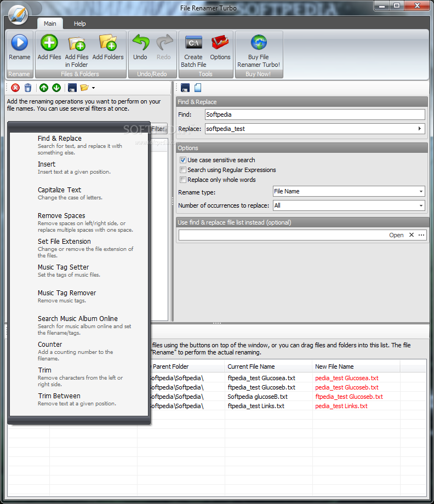Open dropdown arrow beside folder icon
This screenshot has width=434, height=504.
tap(93, 88)
